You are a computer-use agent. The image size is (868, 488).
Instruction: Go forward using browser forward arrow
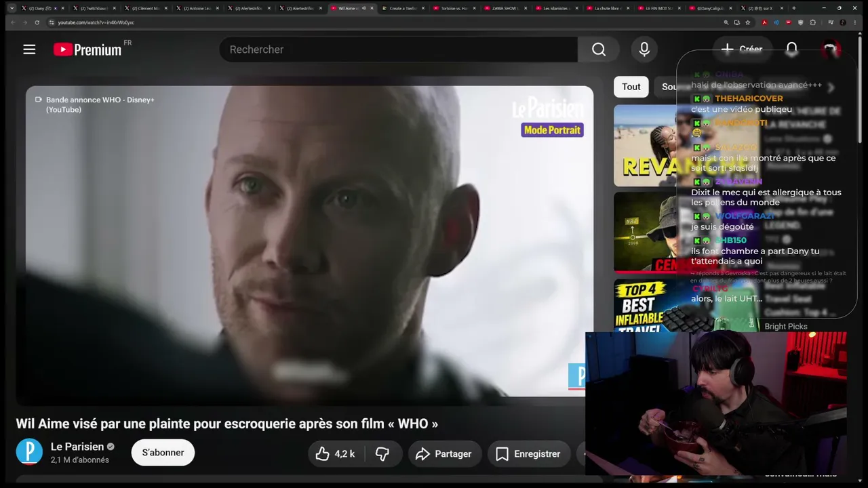click(x=25, y=22)
